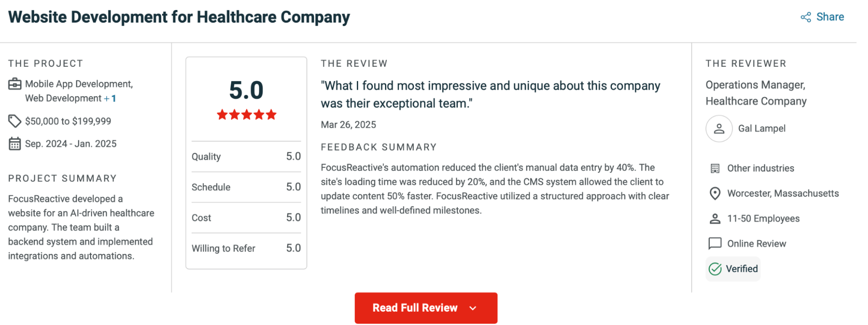Click the employees person icon
The image size is (868, 325).
click(x=715, y=219)
